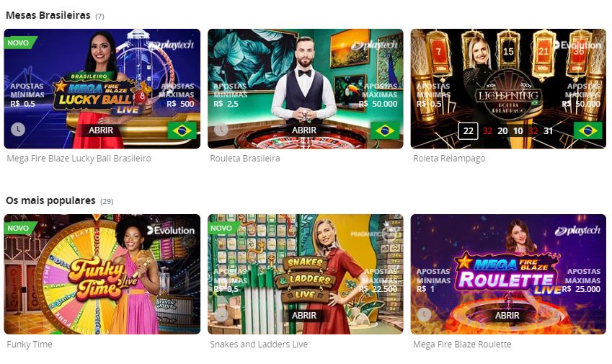Click clock icon on Snakes and Ladders card
612x364 pixels.
pos(221,314)
